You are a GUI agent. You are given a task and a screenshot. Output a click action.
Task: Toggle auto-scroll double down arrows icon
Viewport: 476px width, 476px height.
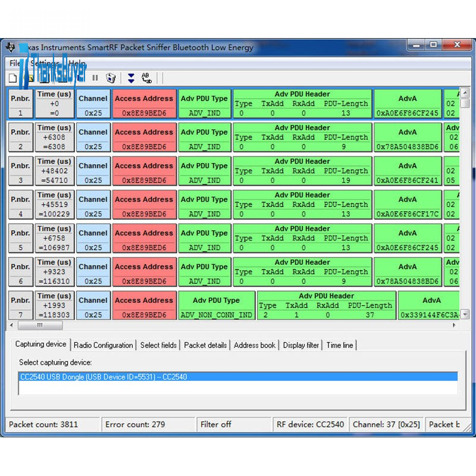click(131, 78)
